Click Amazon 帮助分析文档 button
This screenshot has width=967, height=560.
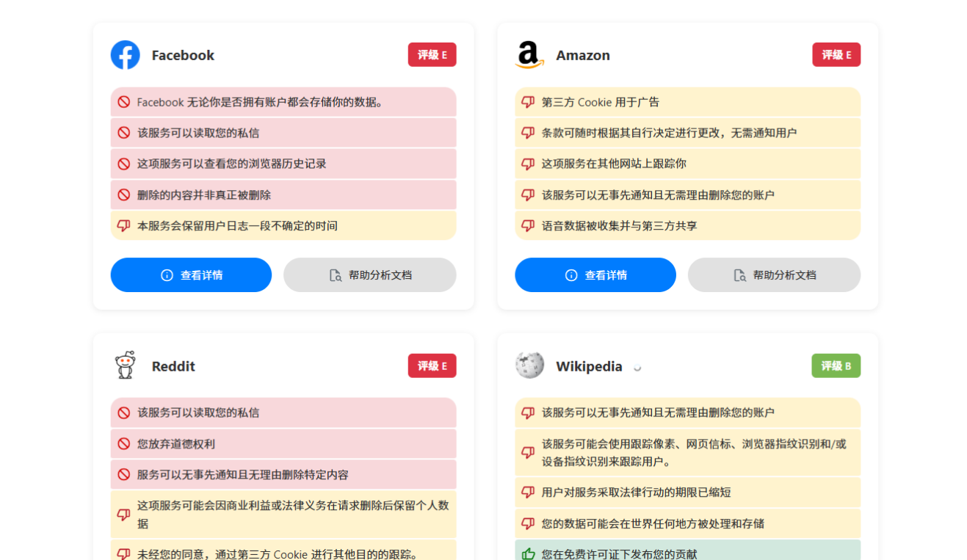(774, 275)
